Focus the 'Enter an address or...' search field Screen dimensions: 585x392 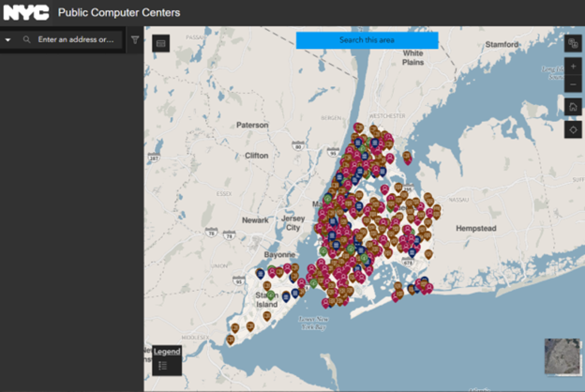coord(76,39)
